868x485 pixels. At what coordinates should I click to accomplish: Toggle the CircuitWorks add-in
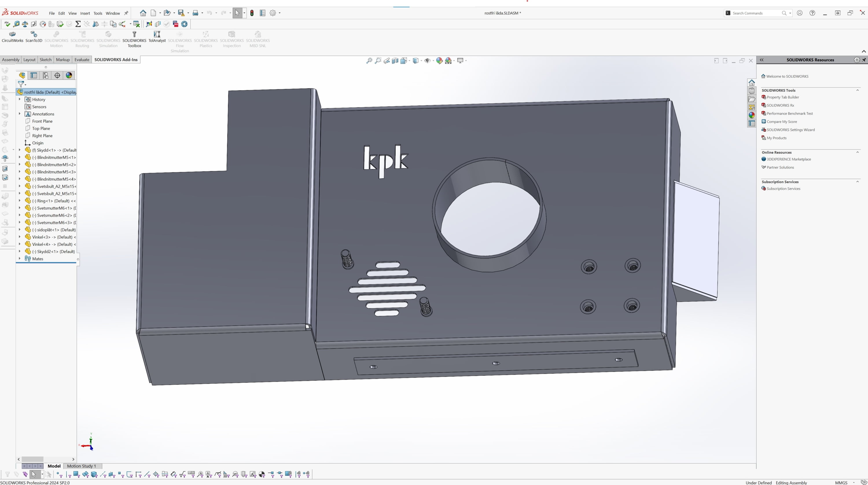(x=12, y=36)
